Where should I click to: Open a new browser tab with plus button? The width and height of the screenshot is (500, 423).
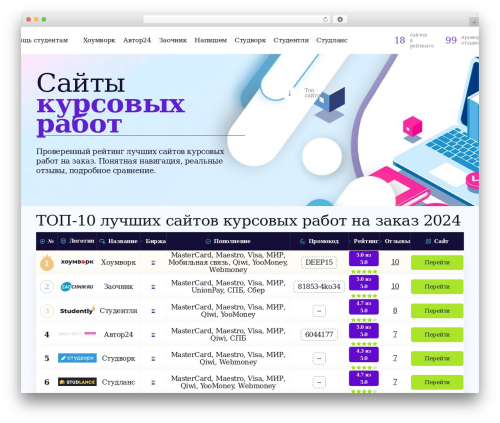click(x=474, y=22)
